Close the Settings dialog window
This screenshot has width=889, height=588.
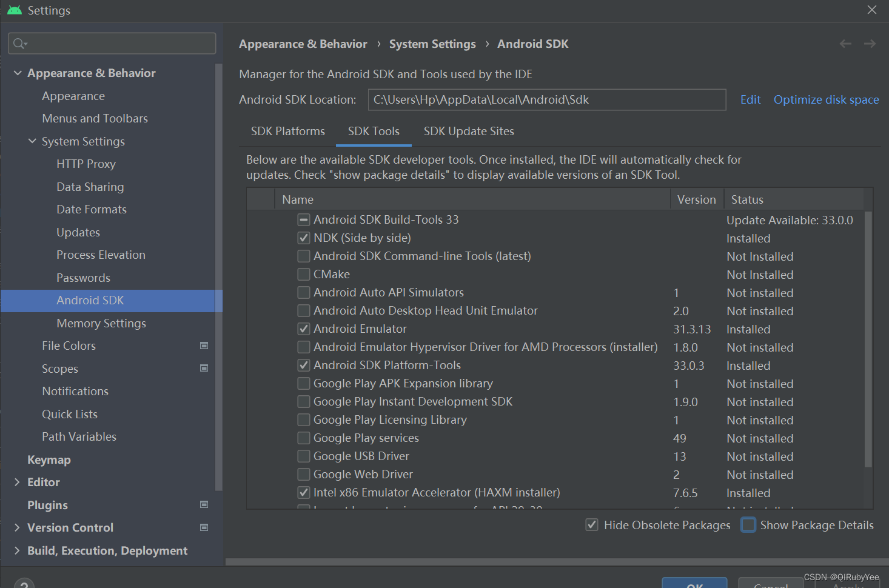(872, 10)
